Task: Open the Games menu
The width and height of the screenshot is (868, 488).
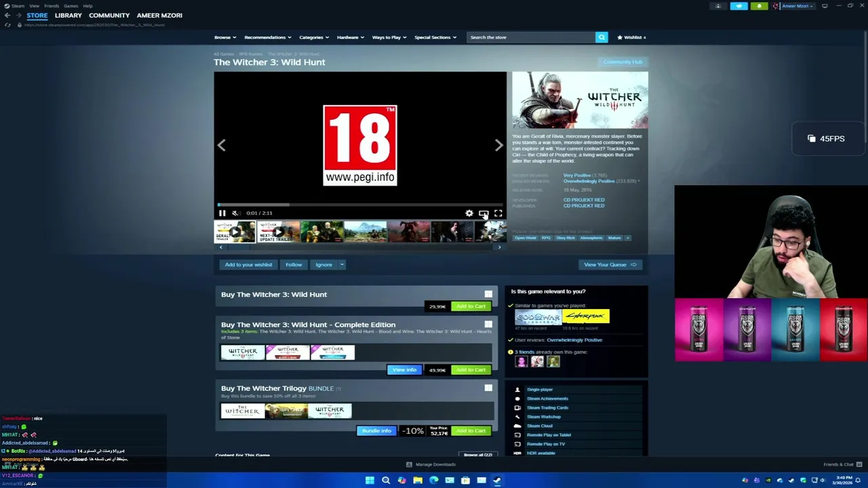Action: (71, 6)
